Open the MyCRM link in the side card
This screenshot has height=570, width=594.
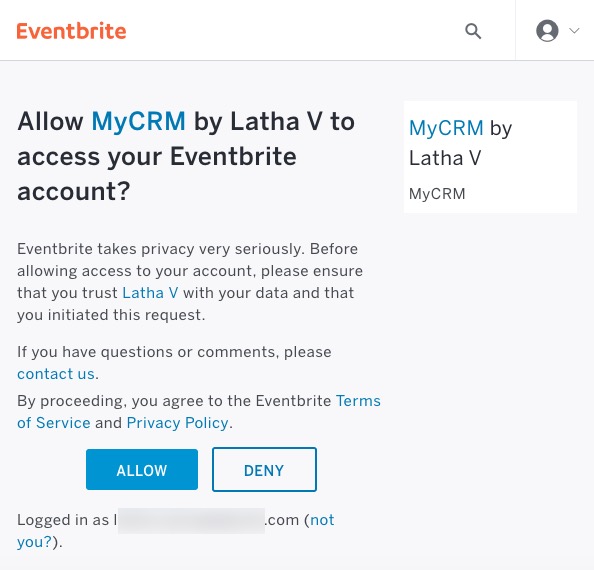pyautogui.click(x=446, y=128)
